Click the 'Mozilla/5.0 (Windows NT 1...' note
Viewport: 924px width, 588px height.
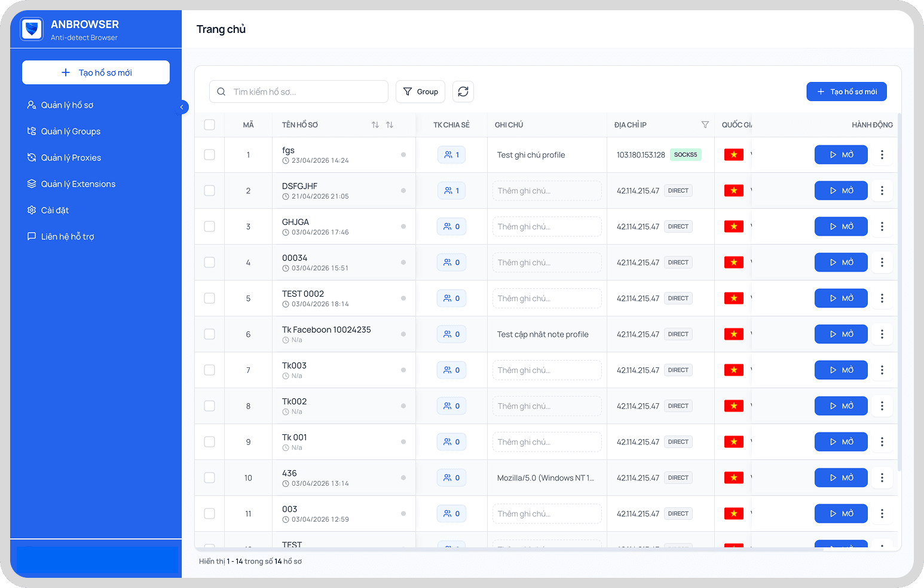tap(546, 478)
